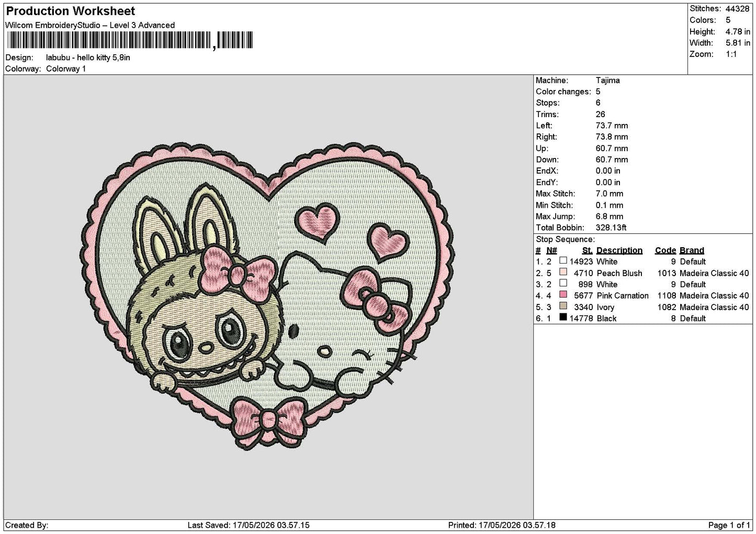Image resolution: width=756 pixels, height=534 pixels.
Task: Click the Peach Blush stitch count 4710
Action: pyautogui.click(x=583, y=273)
